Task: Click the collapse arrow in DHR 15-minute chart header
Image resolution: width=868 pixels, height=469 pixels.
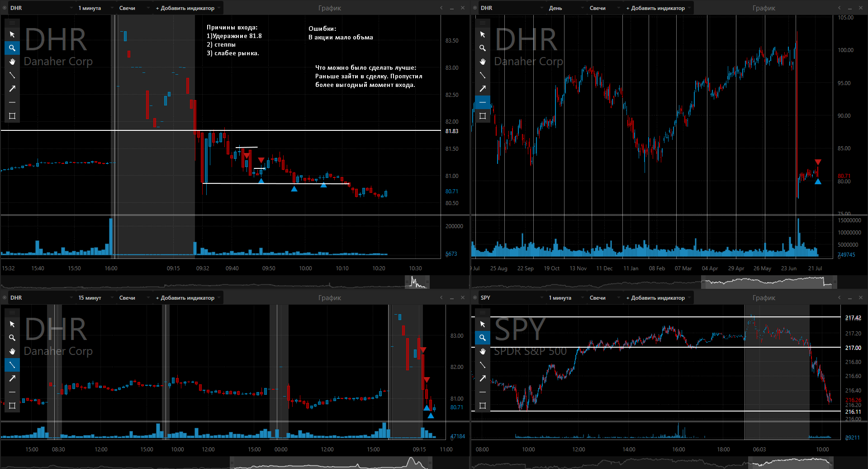Action: (441, 297)
